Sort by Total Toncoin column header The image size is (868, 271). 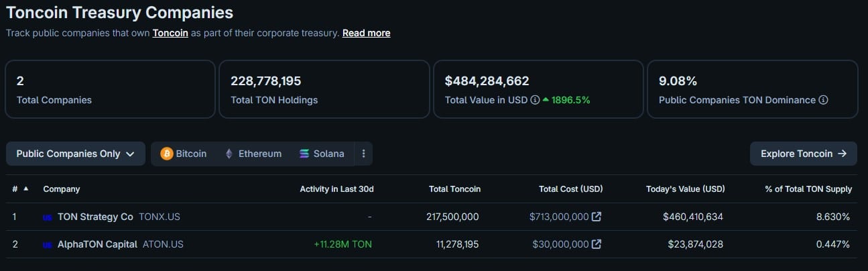(x=454, y=189)
